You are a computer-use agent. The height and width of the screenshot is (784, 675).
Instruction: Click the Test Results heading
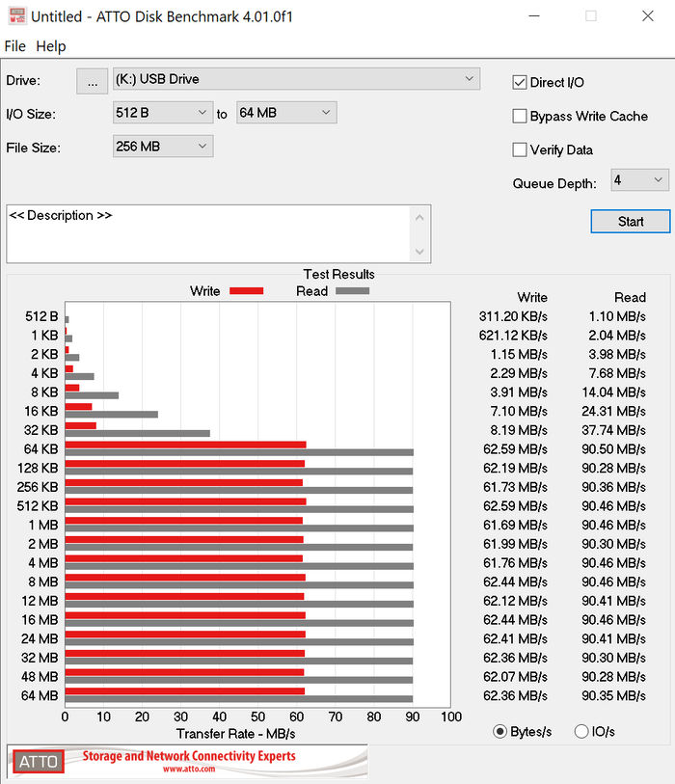(x=338, y=275)
